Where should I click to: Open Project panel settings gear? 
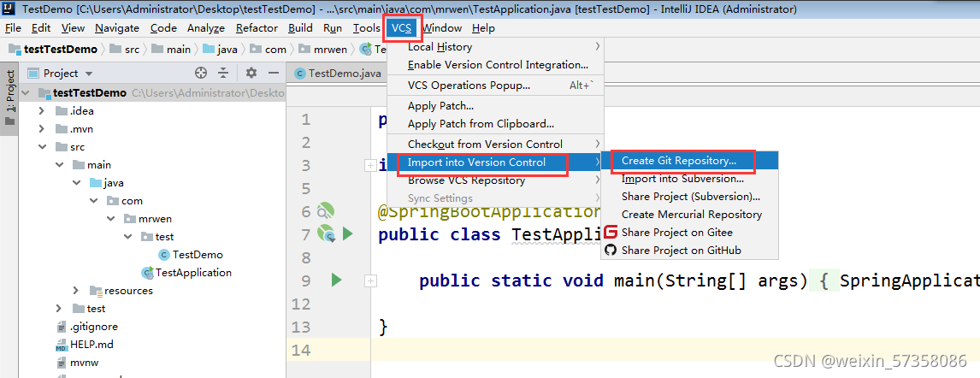pyautogui.click(x=251, y=73)
